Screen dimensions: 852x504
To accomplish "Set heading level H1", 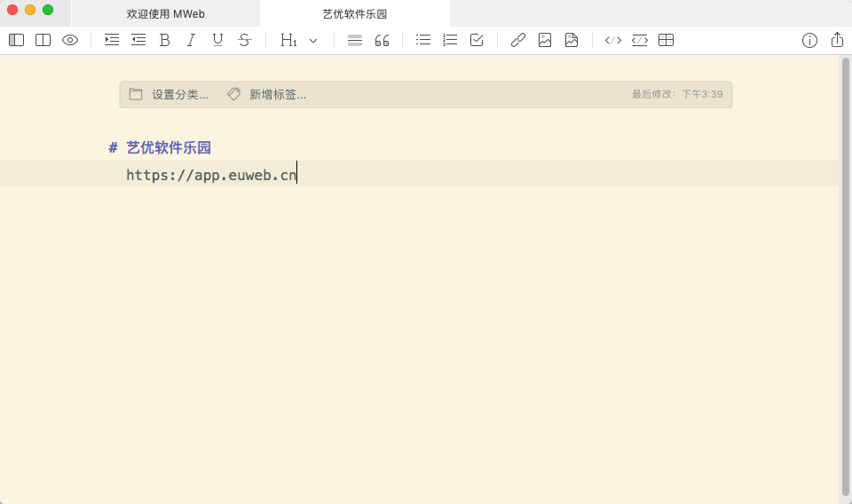I will click(x=288, y=40).
